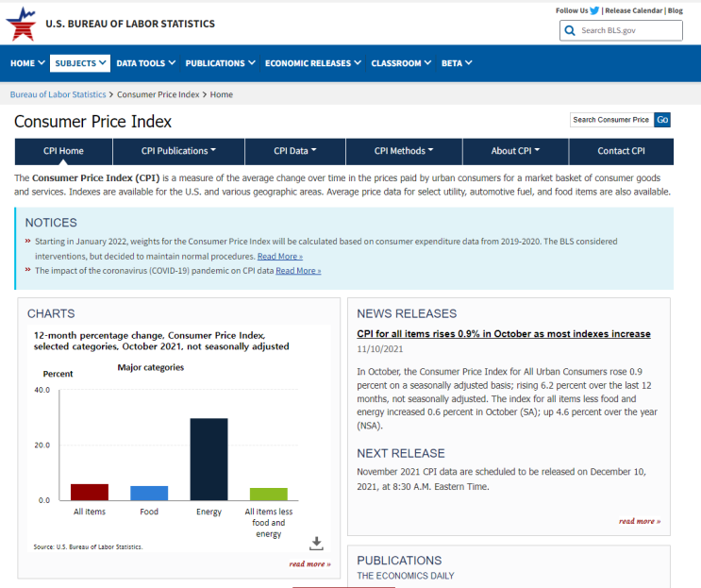Open the CPI Methods submenu
701x588 pixels.
point(404,151)
